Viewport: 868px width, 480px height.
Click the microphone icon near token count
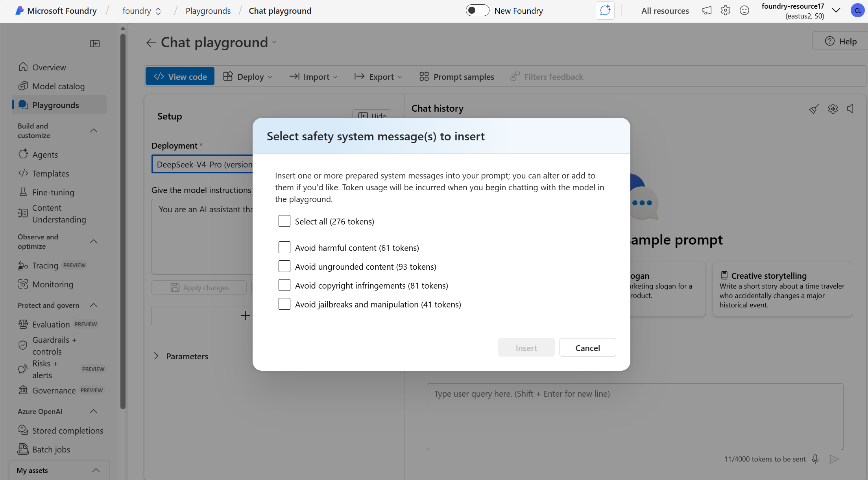(x=815, y=459)
